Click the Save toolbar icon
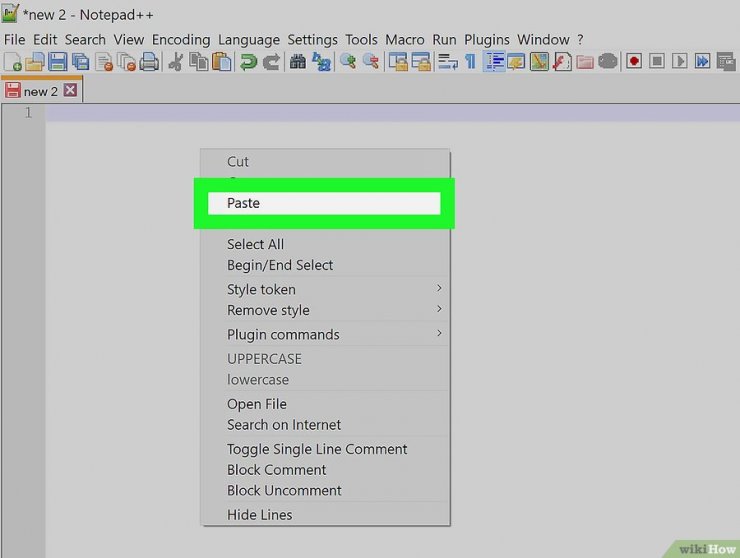 pos(58,62)
